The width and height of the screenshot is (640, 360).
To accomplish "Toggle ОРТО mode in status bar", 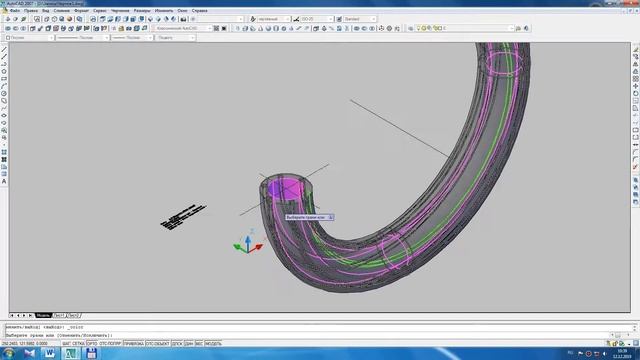I will click(92, 344).
